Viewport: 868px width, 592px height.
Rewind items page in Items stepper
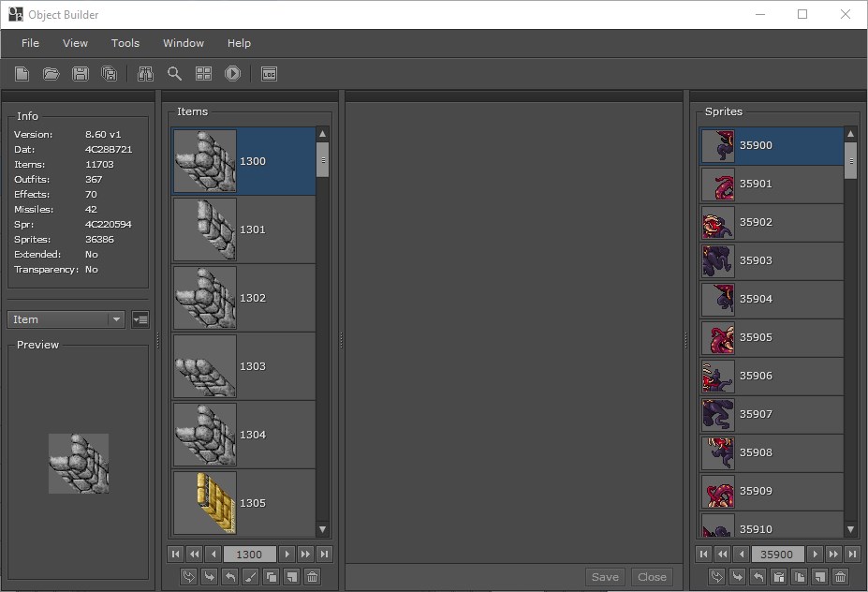195,555
